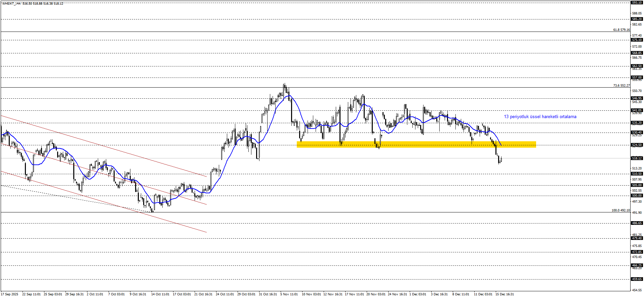The width and height of the screenshot is (644, 298).
Task: Select the 500.00 horizontal level tag
Action: click(637, 195)
